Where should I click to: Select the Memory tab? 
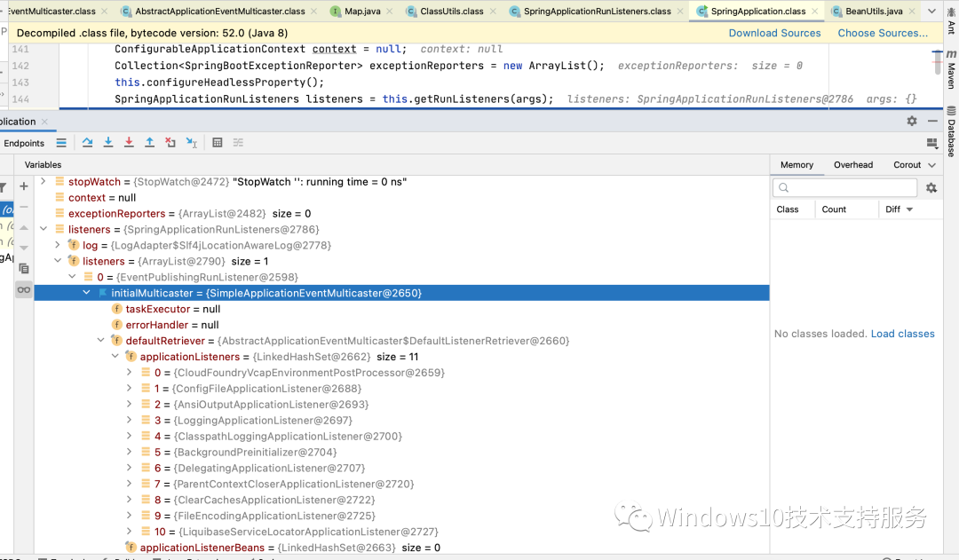(797, 165)
